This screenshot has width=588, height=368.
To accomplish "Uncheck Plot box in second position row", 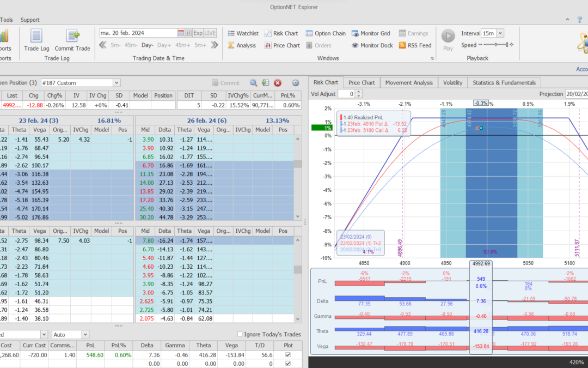I will click(288, 363).
